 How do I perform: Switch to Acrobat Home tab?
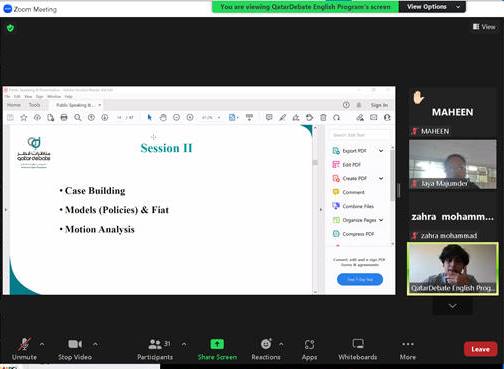click(x=14, y=105)
